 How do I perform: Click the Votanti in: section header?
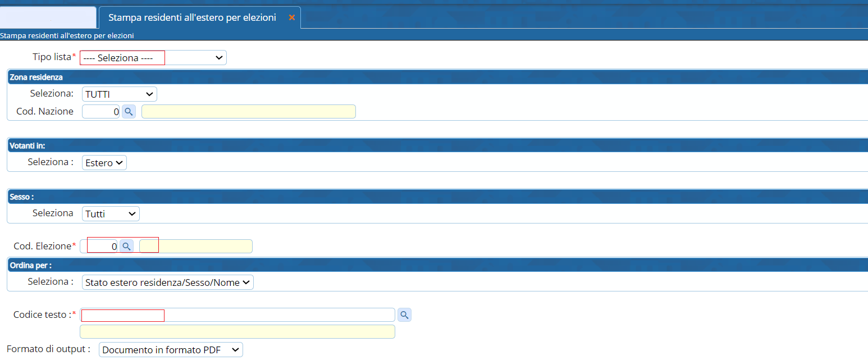click(437, 145)
